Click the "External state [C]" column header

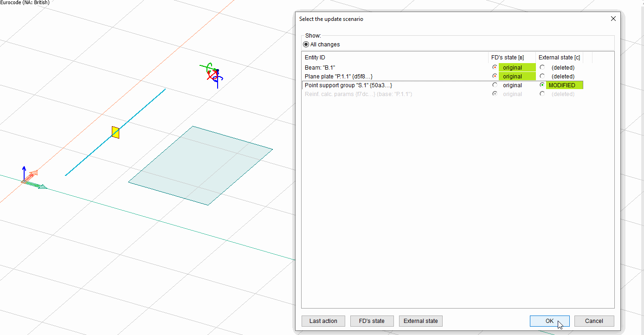(559, 58)
